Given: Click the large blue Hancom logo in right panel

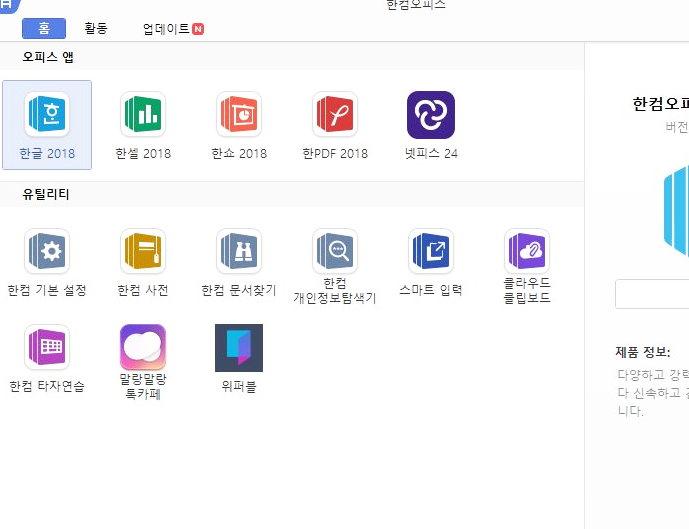Looking at the screenshot, I should point(676,210).
